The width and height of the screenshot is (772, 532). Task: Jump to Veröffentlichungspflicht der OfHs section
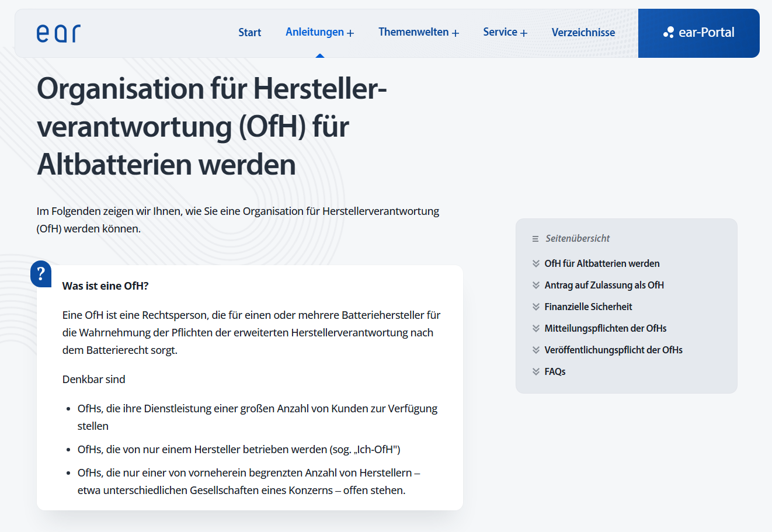(613, 350)
